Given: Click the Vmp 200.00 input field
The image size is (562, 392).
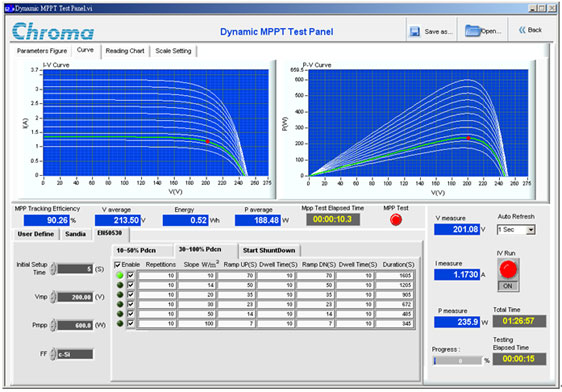Looking at the screenshot, I should [x=75, y=297].
